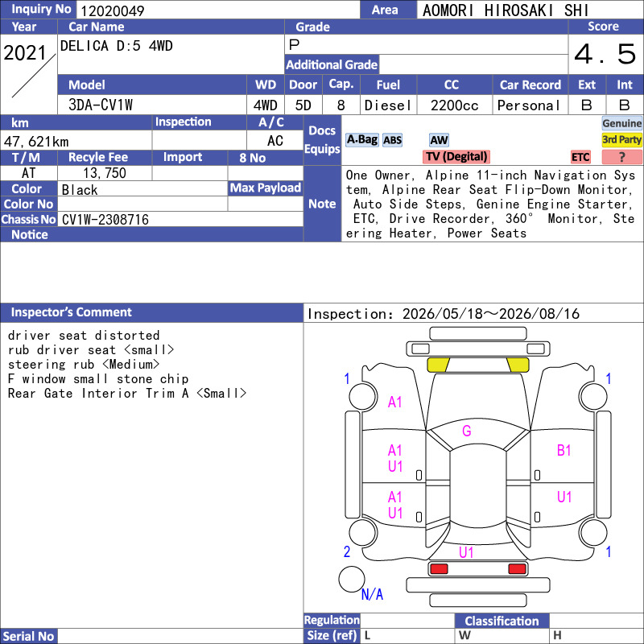
Task: Click the Inquiry No value 12020049
Action: [x=112, y=10]
